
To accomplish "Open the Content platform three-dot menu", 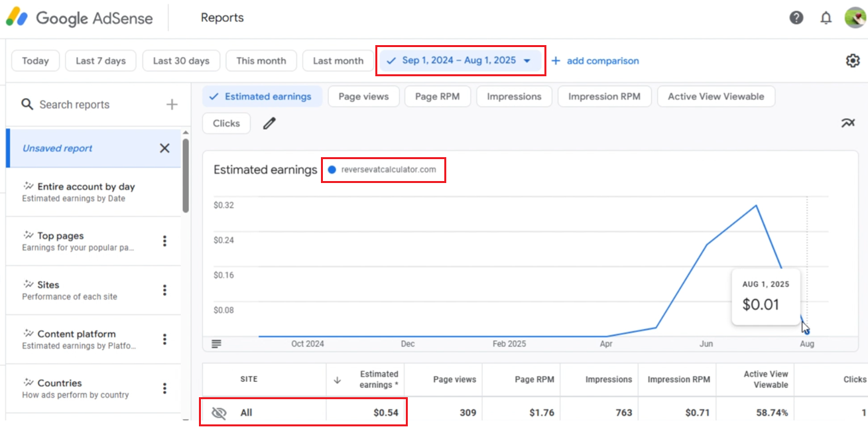I will click(x=164, y=339).
